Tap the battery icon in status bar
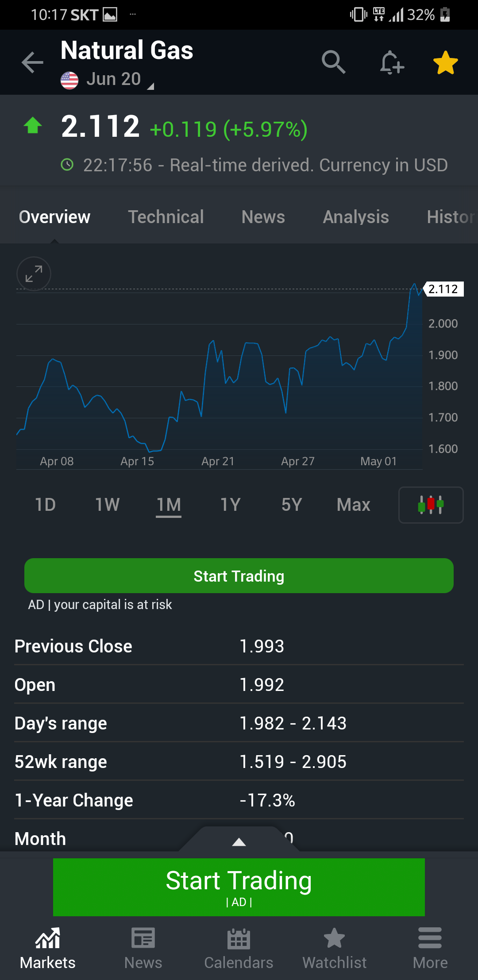478x980 pixels. [x=445, y=15]
